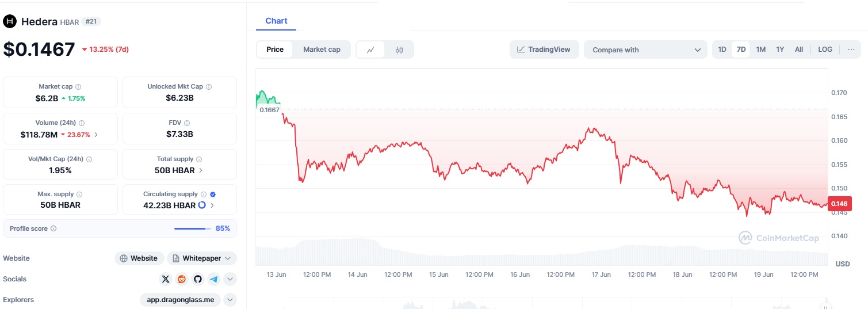
Task: Toggle LOG scale on the chart
Action: (x=825, y=49)
